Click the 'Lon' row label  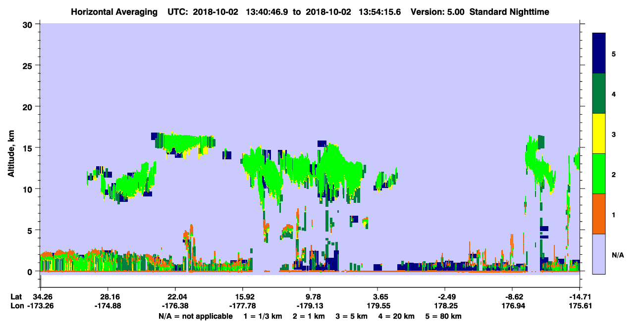[16, 306]
